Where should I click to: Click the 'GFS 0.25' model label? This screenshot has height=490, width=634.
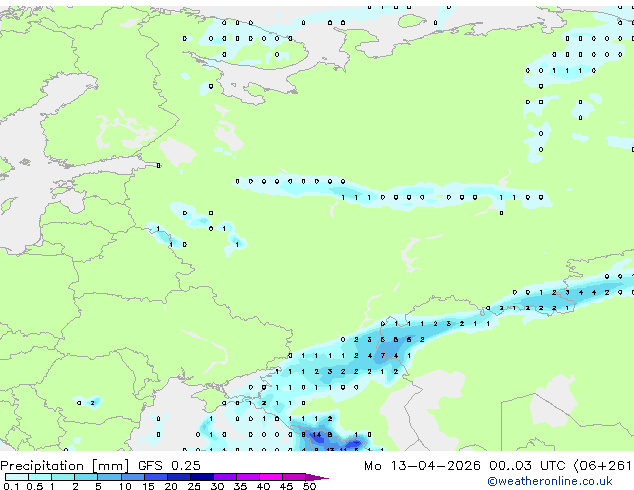[x=169, y=466]
